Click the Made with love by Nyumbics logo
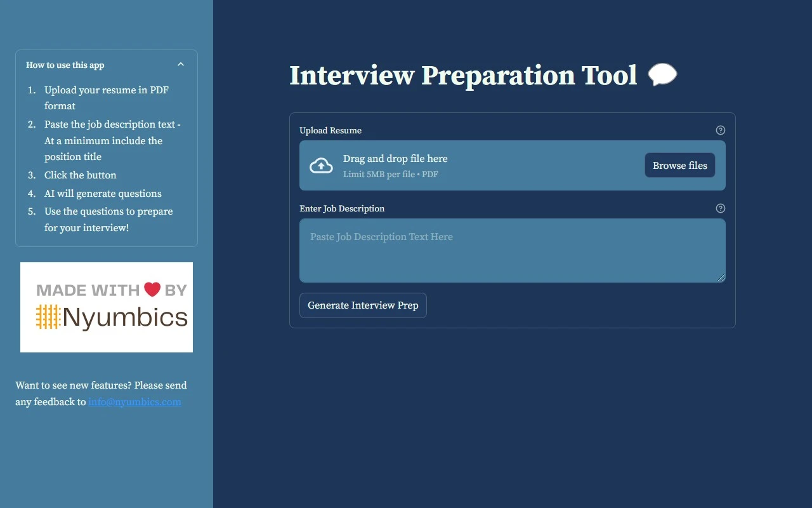The image size is (812, 508). tap(107, 307)
